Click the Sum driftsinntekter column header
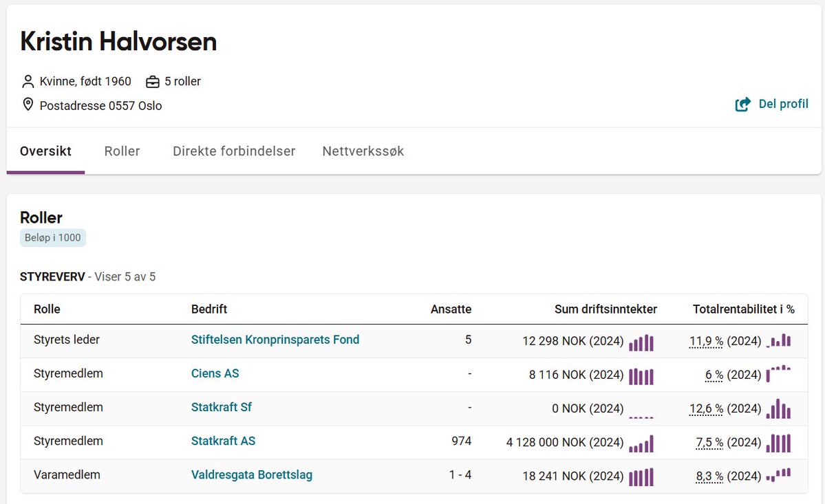The height and width of the screenshot is (504, 825). (606, 309)
